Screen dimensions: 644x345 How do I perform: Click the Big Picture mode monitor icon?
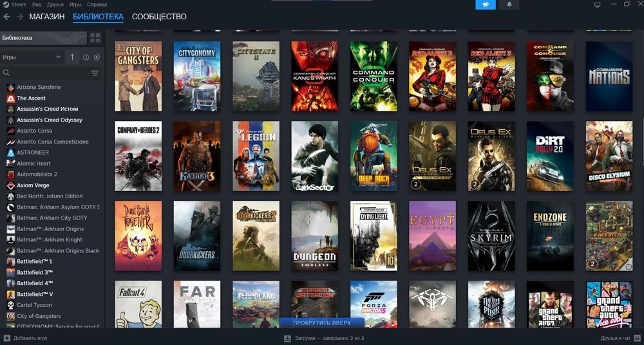597,5
